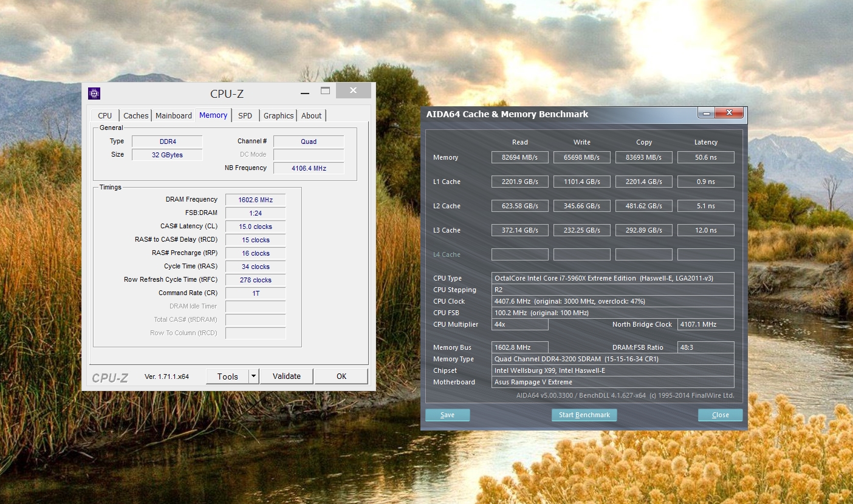Click the RAS# Precharge value 16 clocks
This screenshot has width=853, height=504.
(255, 253)
